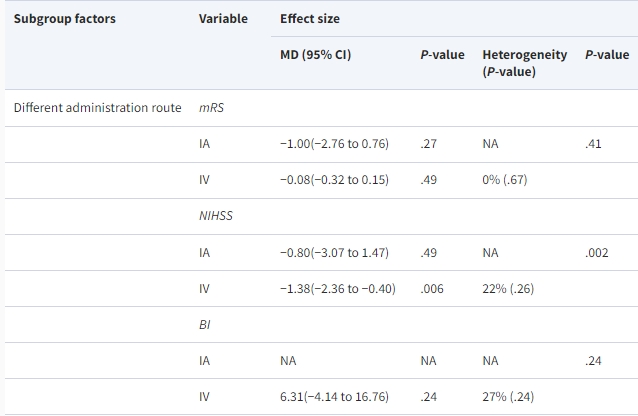
Task: Click the Effect size column header
Action: [310, 19]
